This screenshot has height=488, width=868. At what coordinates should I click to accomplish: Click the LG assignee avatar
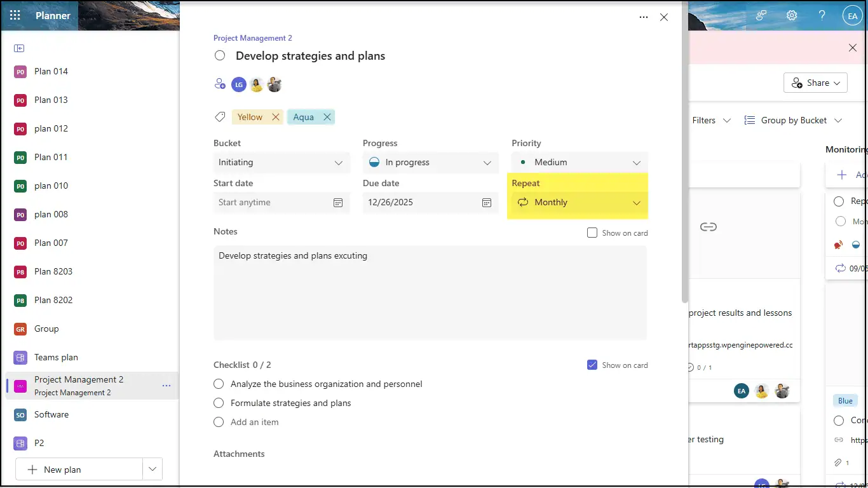coord(239,85)
